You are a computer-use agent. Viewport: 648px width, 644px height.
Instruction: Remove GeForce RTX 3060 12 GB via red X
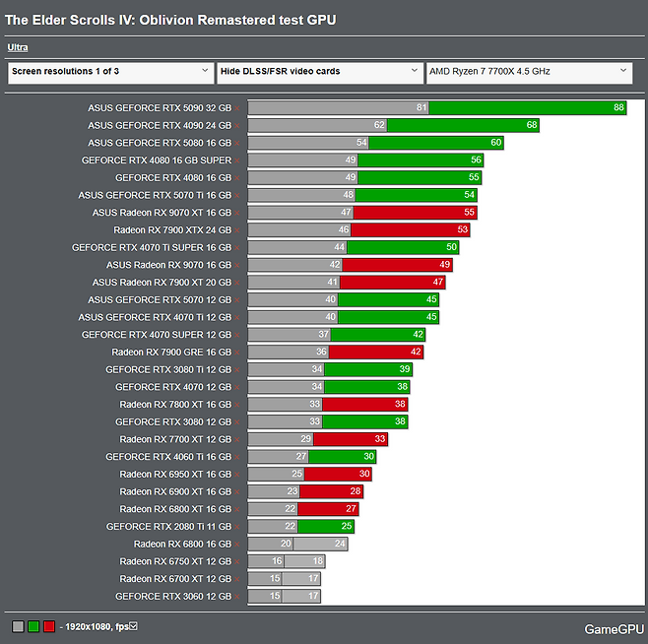click(236, 597)
